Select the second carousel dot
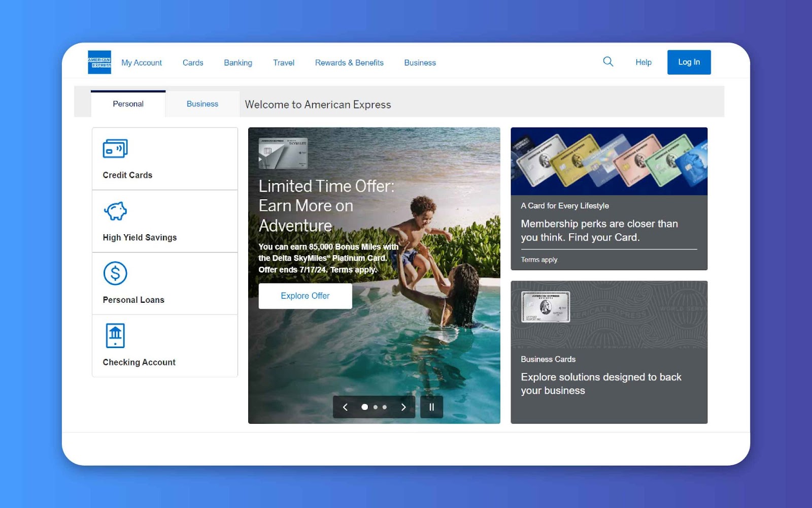The height and width of the screenshot is (508, 812). click(x=376, y=407)
